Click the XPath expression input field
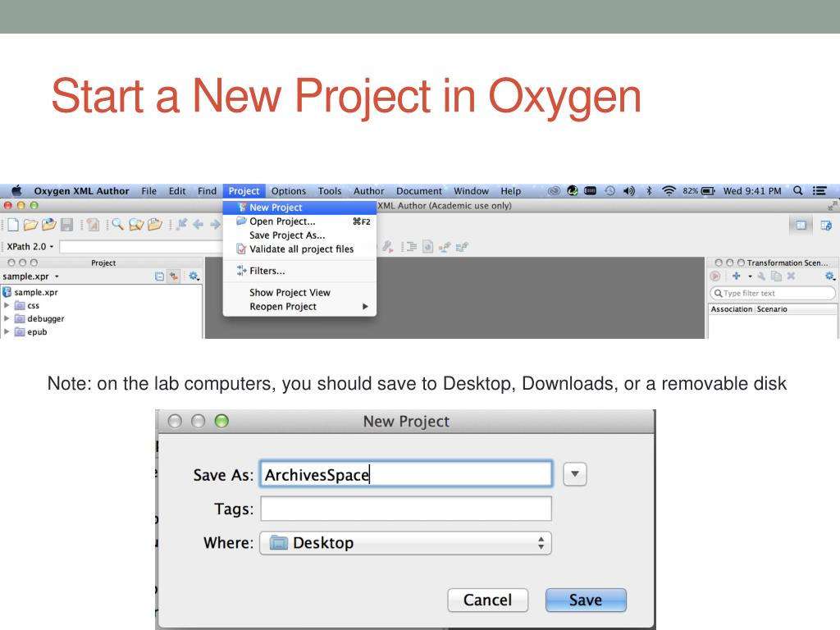 point(141,247)
